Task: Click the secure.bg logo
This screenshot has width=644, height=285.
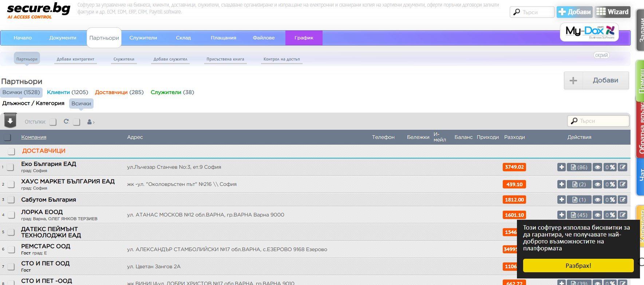Action: click(x=38, y=10)
